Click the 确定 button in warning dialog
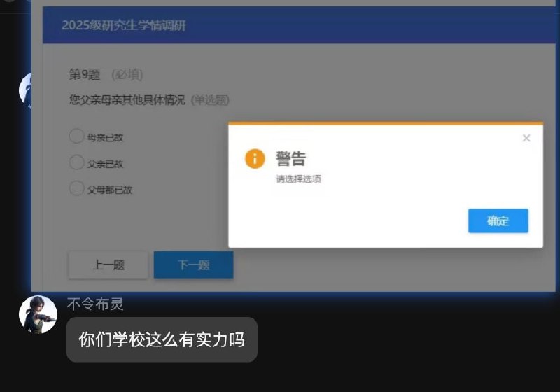This screenshot has width=560, height=392. 498,221
